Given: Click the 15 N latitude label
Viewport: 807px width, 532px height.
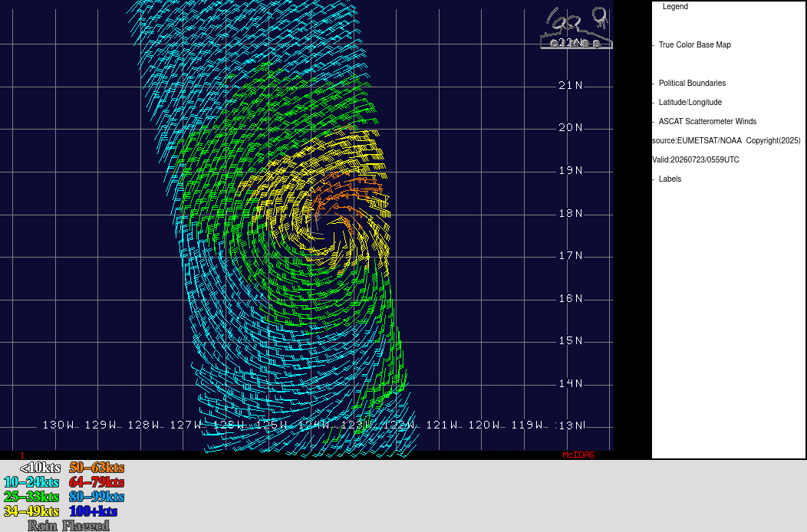Looking at the screenshot, I should coord(571,340).
